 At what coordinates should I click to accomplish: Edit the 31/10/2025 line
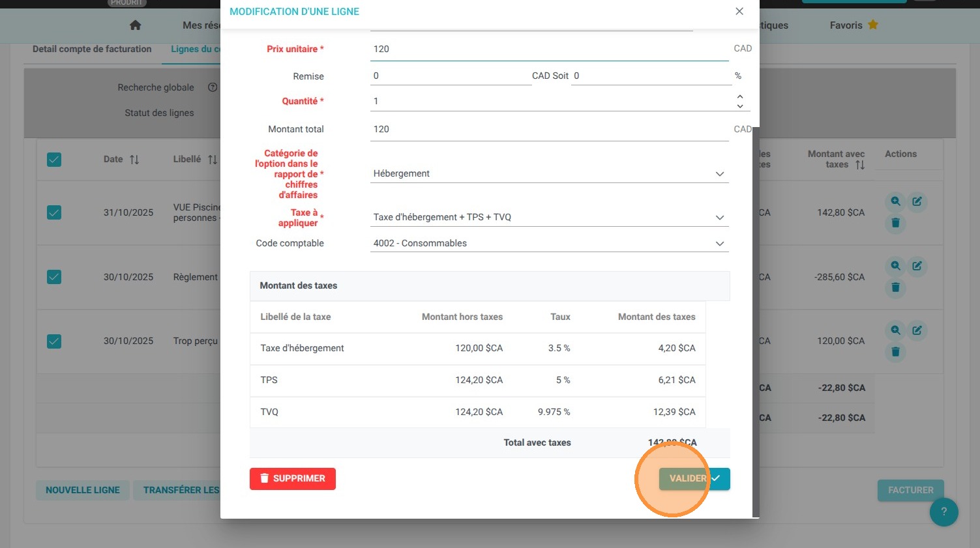917,201
